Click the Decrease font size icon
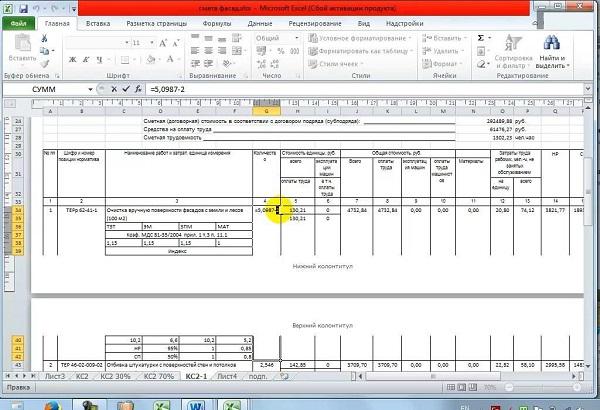600x410 pixels. [x=176, y=43]
